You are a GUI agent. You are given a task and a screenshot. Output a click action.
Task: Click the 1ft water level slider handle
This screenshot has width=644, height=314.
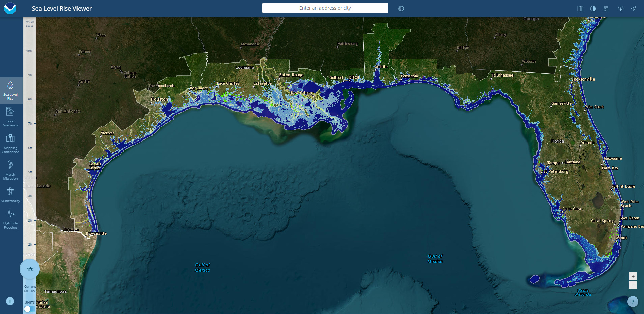click(30, 269)
